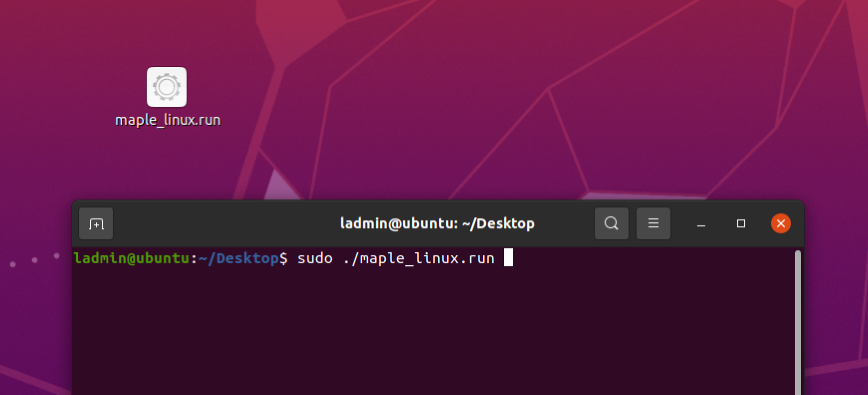This screenshot has width=868, height=395.
Task: Click the terminal title ladmin@ubuntu: ~/Desktop
Action: click(x=437, y=223)
